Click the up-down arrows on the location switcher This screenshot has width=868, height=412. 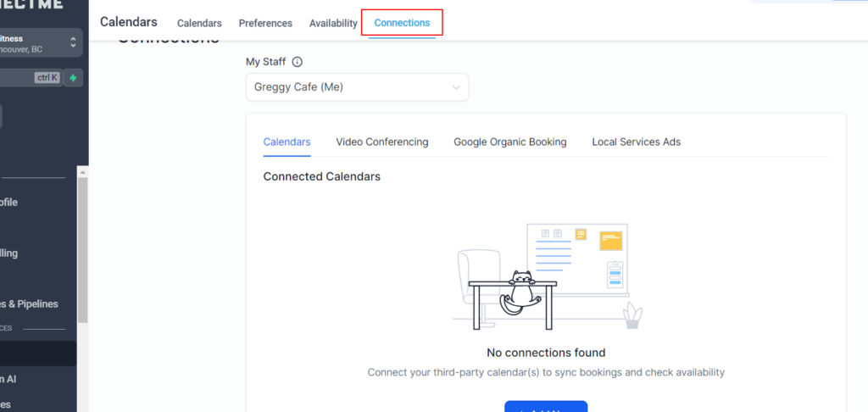tap(73, 42)
